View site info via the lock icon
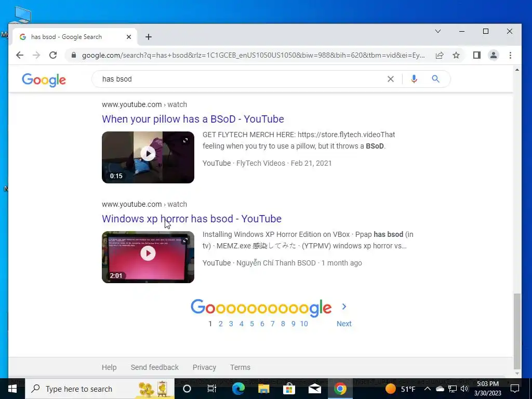This screenshot has height=399, width=532. tap(74, 55)
